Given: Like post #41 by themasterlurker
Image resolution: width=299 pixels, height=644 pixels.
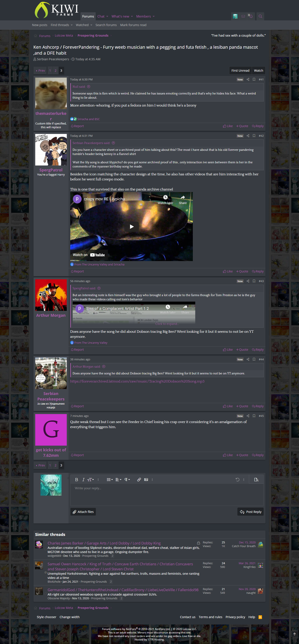Looking at the screenshot, I should 228,126.
